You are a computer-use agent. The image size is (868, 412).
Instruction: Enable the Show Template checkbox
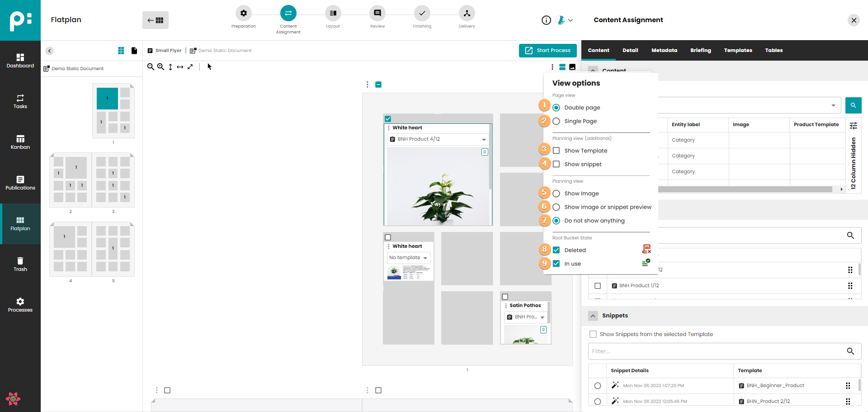coord(557,151)
